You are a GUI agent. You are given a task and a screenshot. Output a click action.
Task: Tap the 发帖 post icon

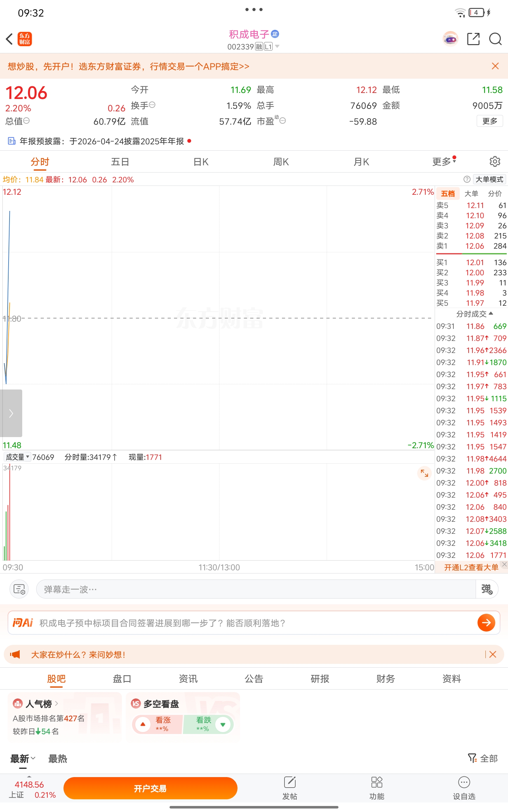(x=290, y=782)
